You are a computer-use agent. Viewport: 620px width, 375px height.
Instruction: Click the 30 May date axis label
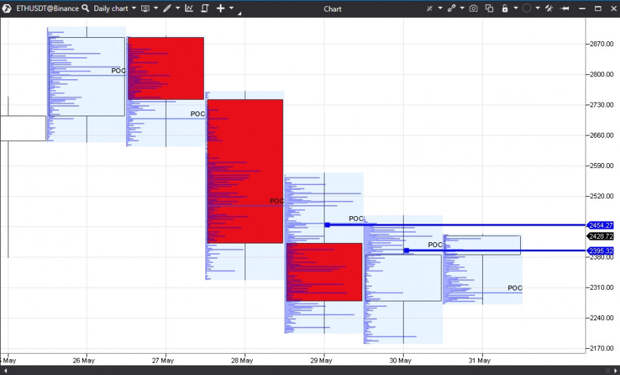click(x=400, y=360)
